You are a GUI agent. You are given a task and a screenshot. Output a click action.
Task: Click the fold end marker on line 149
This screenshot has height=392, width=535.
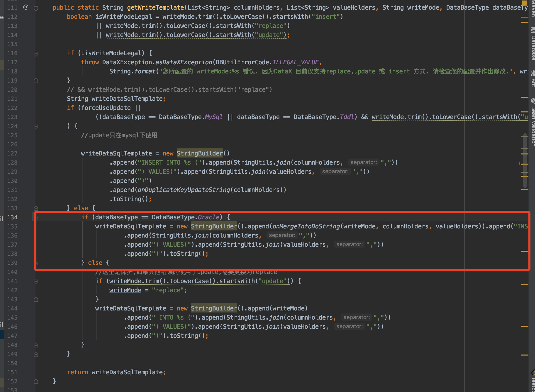pos(36,354)
